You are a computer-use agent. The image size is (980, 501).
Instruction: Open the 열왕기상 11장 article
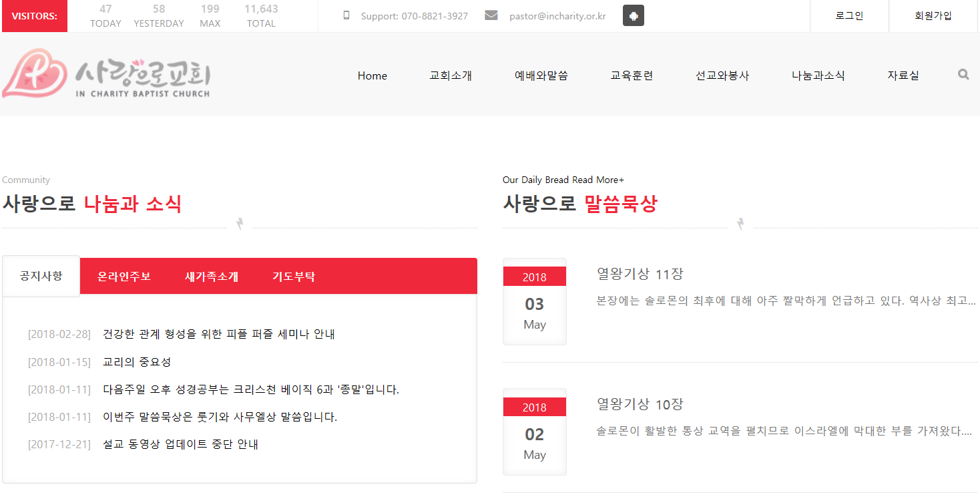point(640,274)
